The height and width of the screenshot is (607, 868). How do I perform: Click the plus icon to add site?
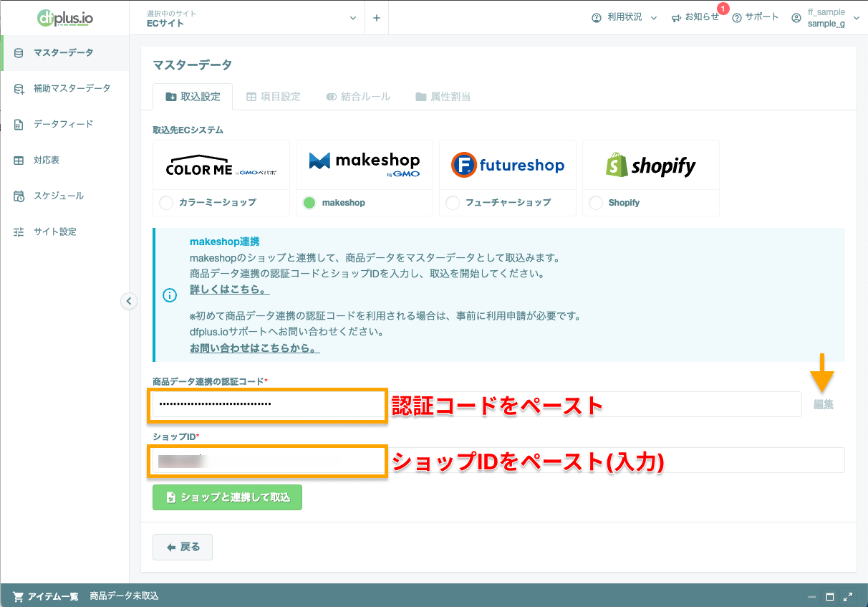coord(377,18)
